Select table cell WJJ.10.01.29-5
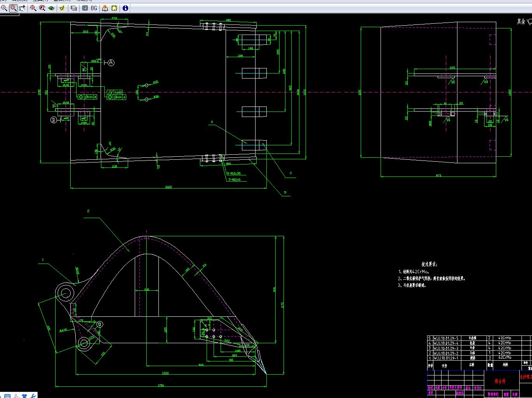Image resolution: width=532 pixels, height=398 pixels. (446, 338)
